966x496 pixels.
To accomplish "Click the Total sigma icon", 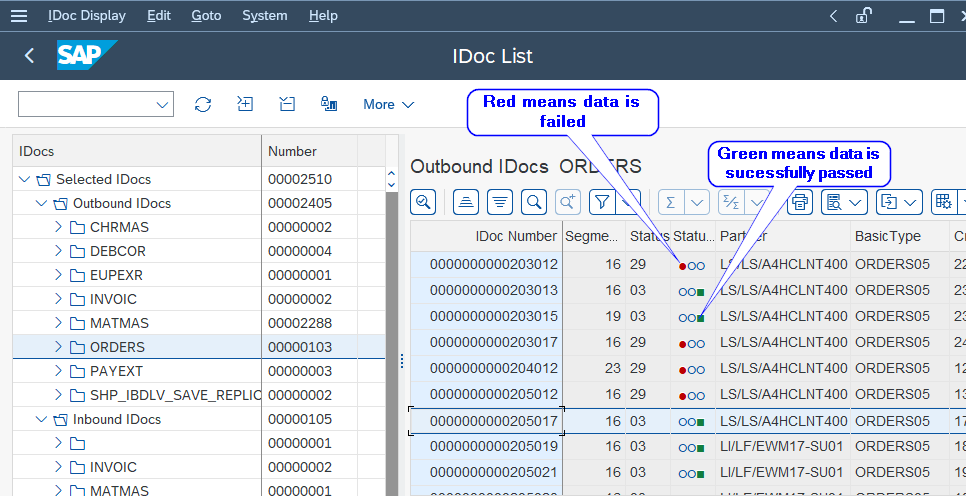I will point(671,201).
